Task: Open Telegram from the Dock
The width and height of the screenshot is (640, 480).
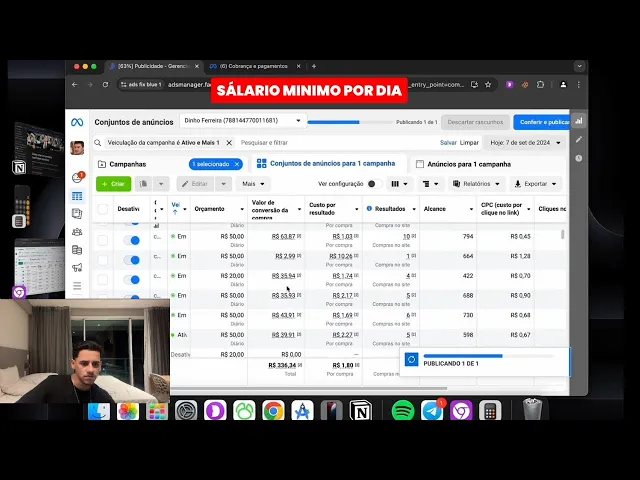Action: tap(432, 411)
